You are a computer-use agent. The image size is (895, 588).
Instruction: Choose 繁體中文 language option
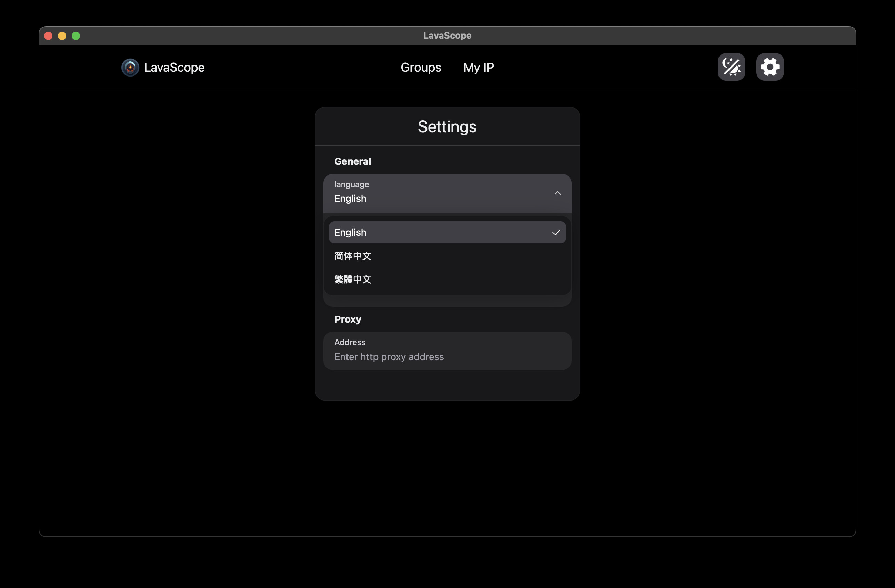pos(353,279)
